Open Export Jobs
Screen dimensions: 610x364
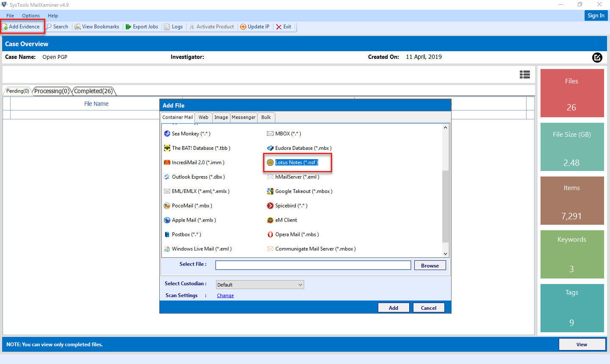142,27
